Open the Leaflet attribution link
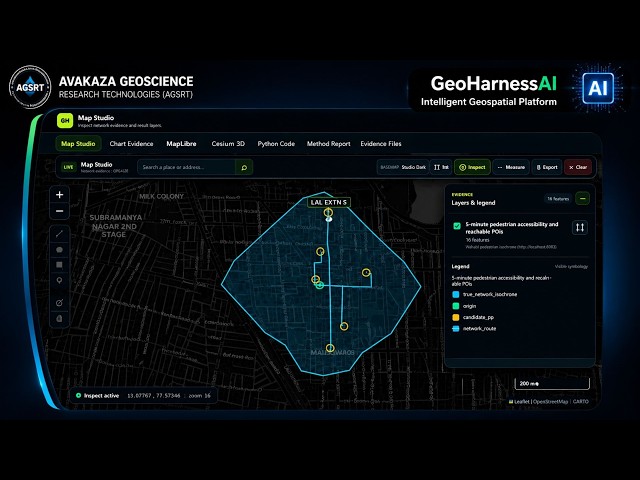The height and width of the screenshot is (480, 640). 522,402
